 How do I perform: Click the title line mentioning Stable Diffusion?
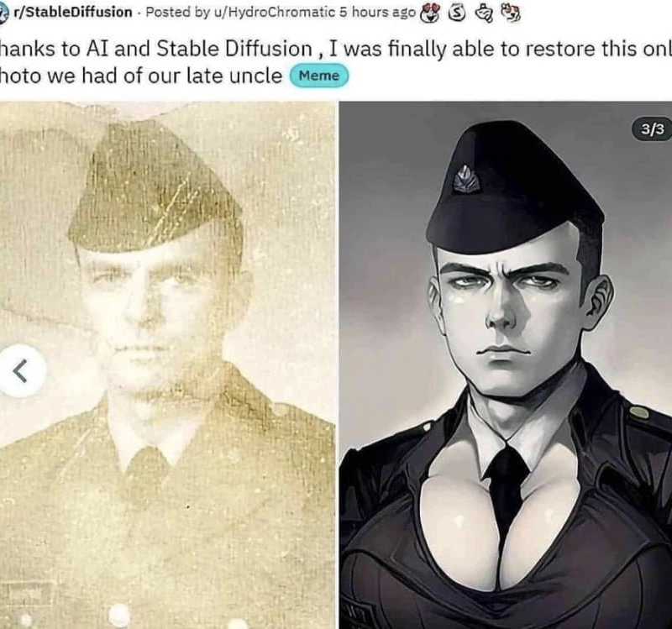pyautogui.click(x=336, y=49)
